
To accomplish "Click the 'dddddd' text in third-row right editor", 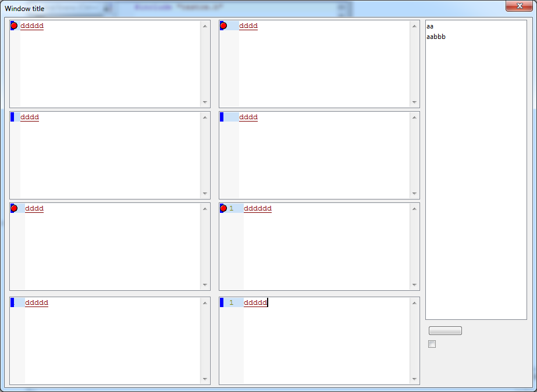I will 257,208.
